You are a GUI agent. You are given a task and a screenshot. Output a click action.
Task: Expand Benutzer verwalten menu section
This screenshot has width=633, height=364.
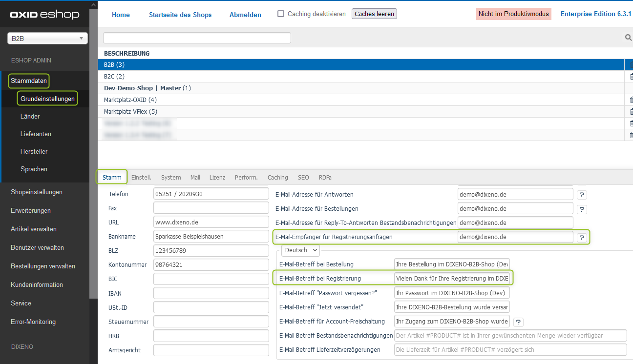[x=37, y=247]
